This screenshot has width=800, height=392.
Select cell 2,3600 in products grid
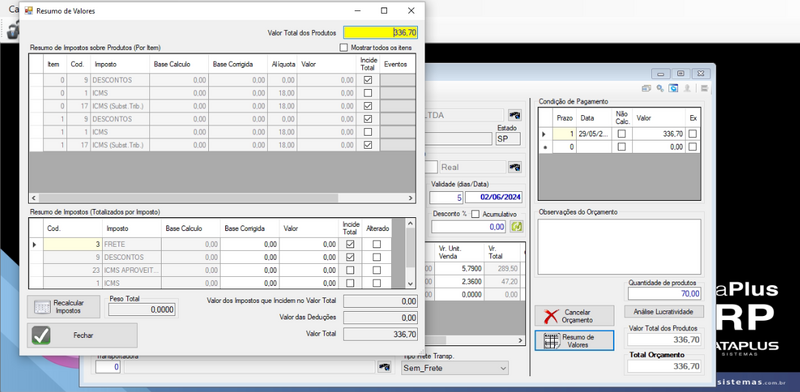tap(459, 281)
